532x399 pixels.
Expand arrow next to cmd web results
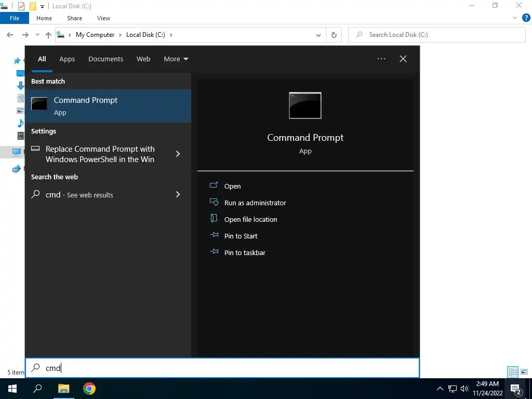178,194
